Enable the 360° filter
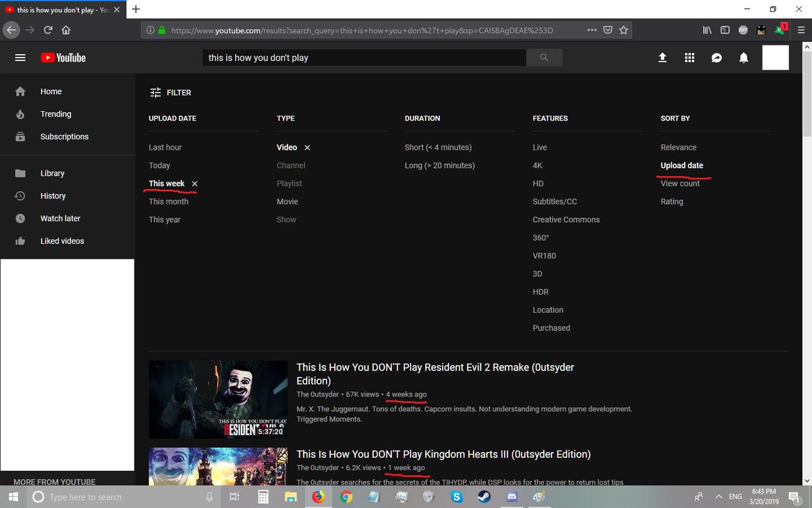Image resolution: width=812 pixels, height=508 pixels. click(x=541, y=238)
